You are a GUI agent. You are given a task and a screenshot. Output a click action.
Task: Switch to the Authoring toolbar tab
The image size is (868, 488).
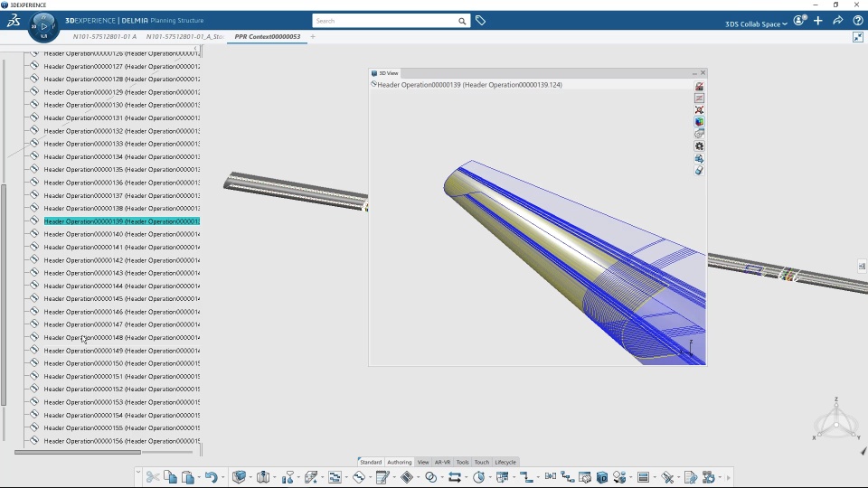[399, 462]
